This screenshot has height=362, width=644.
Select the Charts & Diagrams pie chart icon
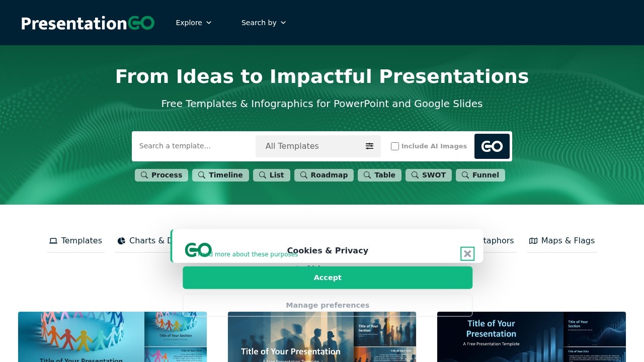click(121, 241)
